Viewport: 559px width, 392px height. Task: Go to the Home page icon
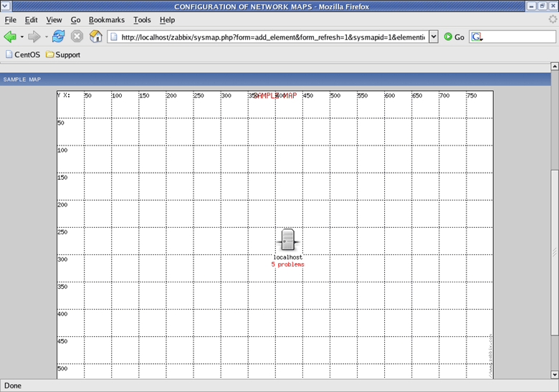point(95,37)
